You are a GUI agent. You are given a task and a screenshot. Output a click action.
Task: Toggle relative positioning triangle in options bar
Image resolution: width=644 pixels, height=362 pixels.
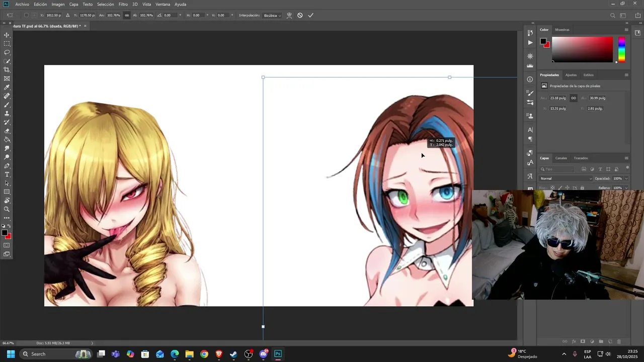[68, 15]
